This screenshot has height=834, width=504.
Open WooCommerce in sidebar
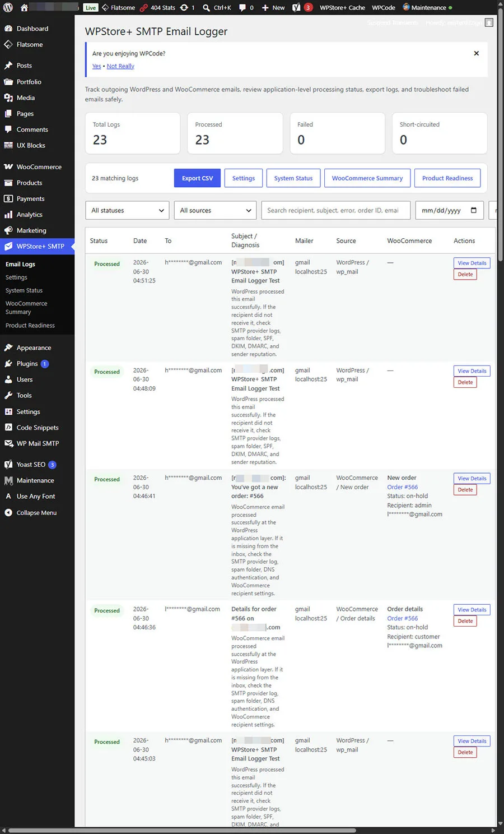(x=39, y=167)
